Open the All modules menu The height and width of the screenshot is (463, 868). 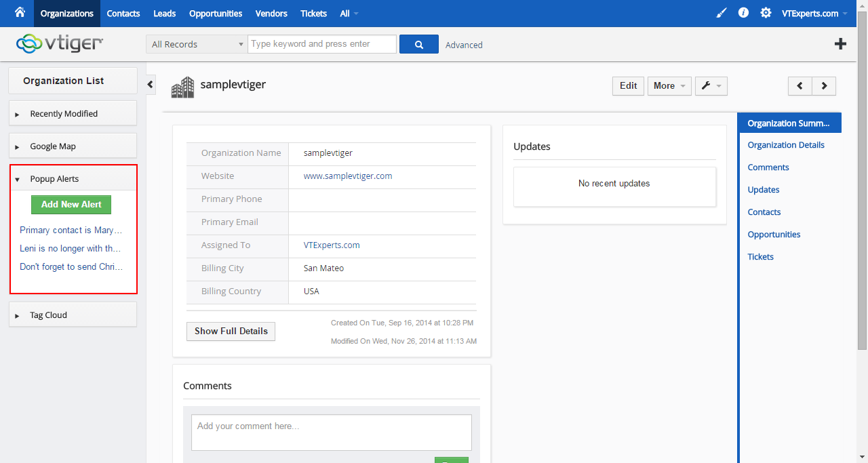pos(349,14)
